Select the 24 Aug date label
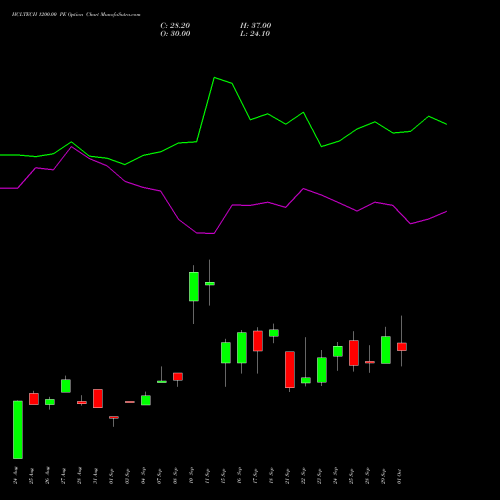The width and height of the screenshot is (500, 500). [x=16, y=476]
